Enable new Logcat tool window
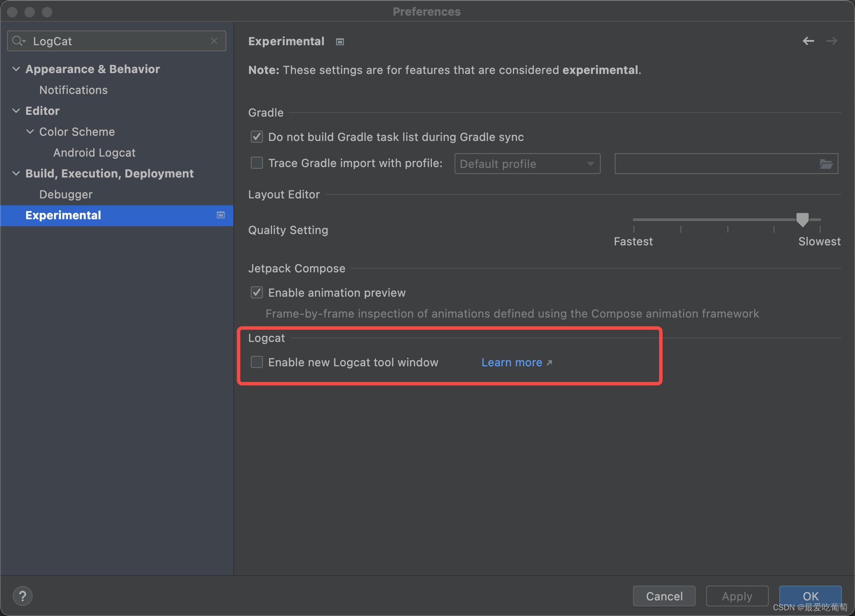 (256, 363)
